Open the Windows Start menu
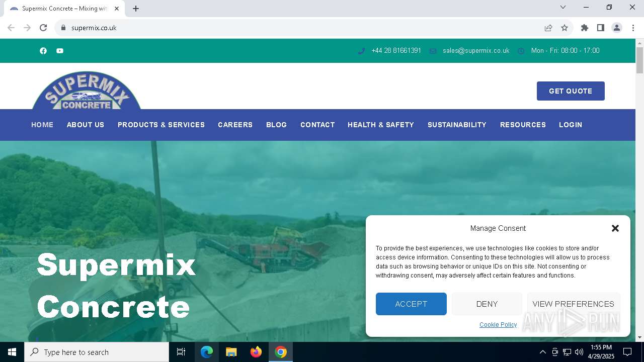Screen dimensions: 644x362 pyautogui.click(x=12, y=352)
